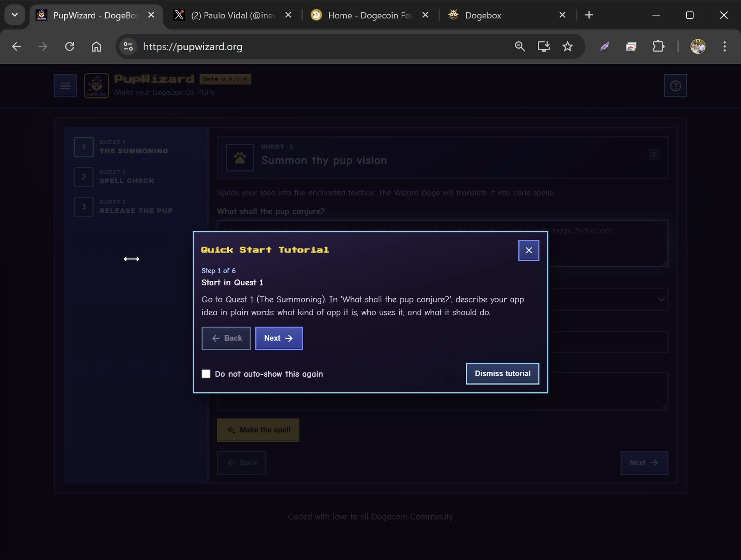Bookmark this page with the star icon
The height and width of the screenshot is (560, 741).
[x=567, y=47]
